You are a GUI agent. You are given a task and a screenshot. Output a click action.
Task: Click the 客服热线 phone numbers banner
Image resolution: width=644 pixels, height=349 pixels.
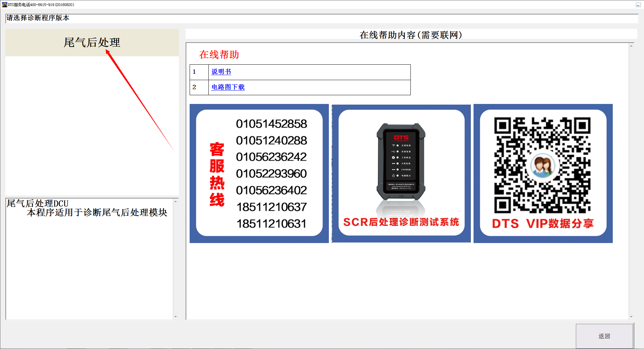[x=259, y=173]
